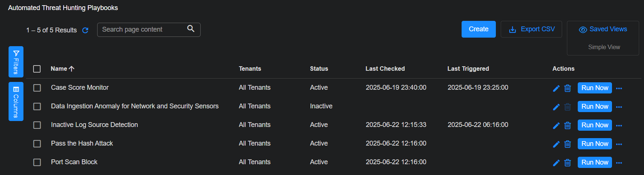Tick the Port Scan Block checkbox
The width and height of the screenshot is (644, 175).
pos(37,162)
